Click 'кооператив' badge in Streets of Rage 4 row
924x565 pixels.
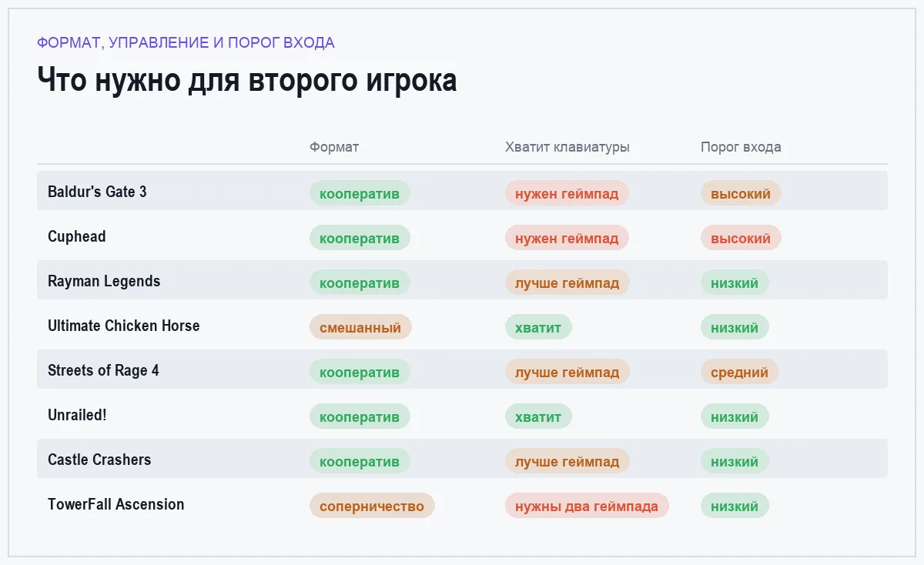point(360,372)
